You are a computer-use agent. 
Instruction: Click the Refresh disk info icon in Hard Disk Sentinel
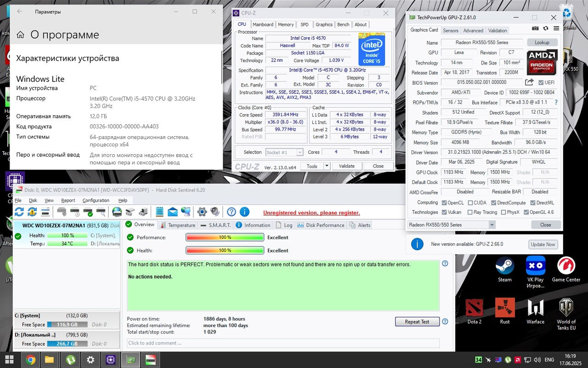point(19,212)
